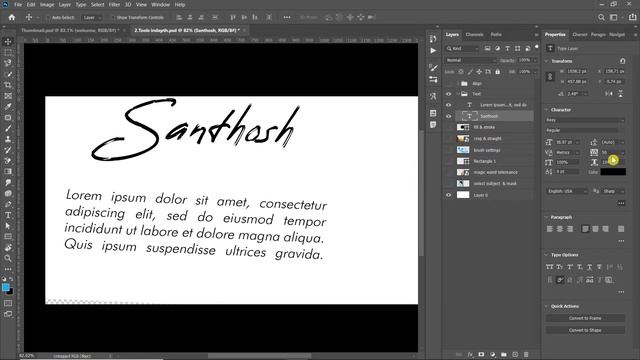Click Convert to Frame button
Viewport: 640px width, 360px height.
585,318
